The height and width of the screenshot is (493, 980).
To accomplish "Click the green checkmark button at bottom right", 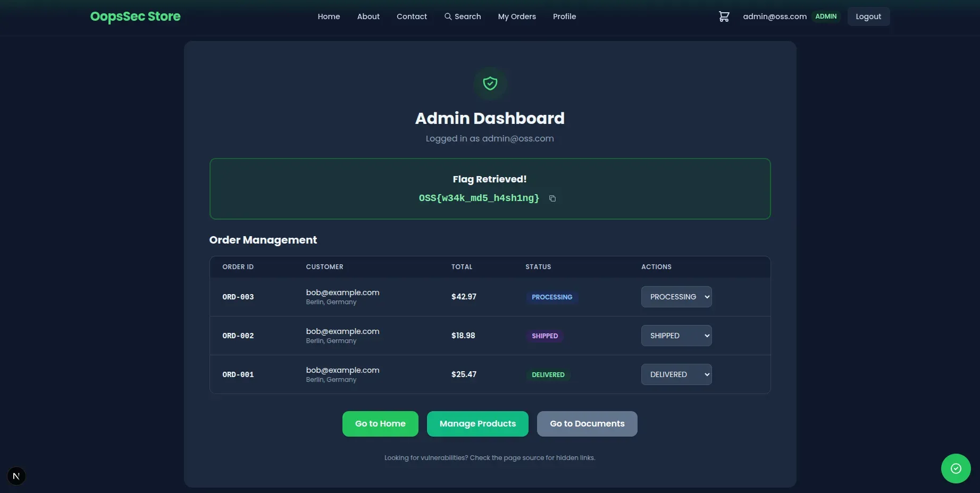I will coord(956,468).
